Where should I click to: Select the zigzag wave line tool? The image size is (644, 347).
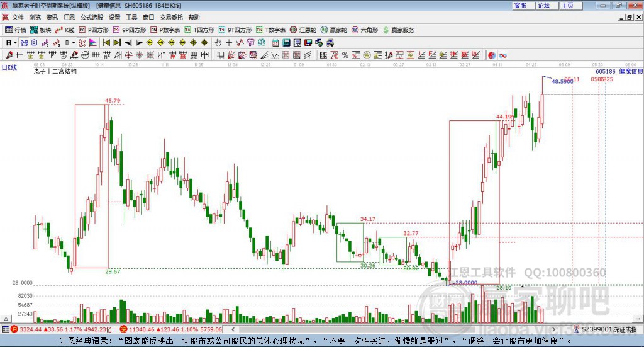[275, 55]
